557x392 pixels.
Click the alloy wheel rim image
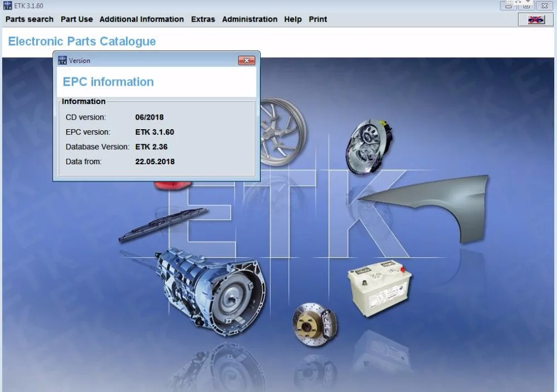pos(282,132)
